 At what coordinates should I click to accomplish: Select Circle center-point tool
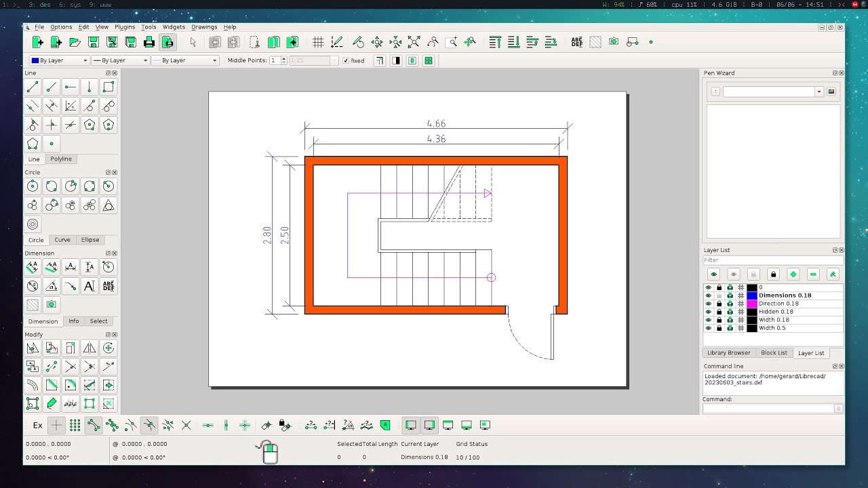click(x=33, y=186)
